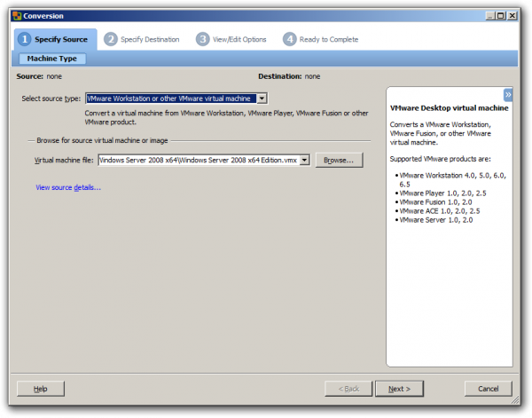Viewport: 532px width, 418px height.
Task: Click the Back button
Action: 348,389
